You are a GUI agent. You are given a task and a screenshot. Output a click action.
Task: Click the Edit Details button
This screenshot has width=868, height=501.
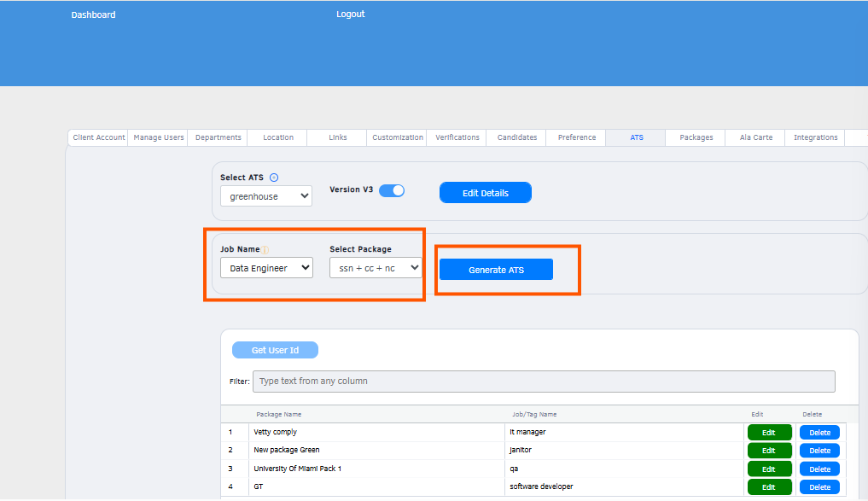(x=486, y=193)
